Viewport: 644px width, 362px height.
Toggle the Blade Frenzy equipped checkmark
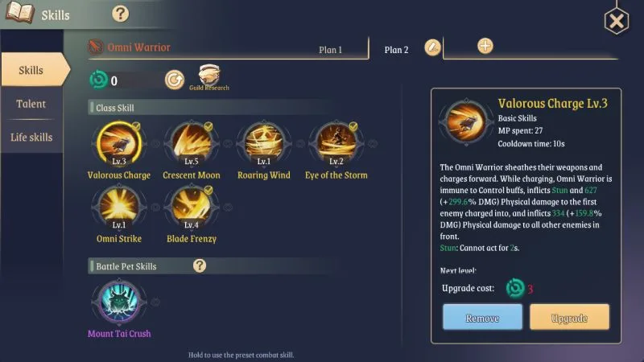tap(208, 190)
